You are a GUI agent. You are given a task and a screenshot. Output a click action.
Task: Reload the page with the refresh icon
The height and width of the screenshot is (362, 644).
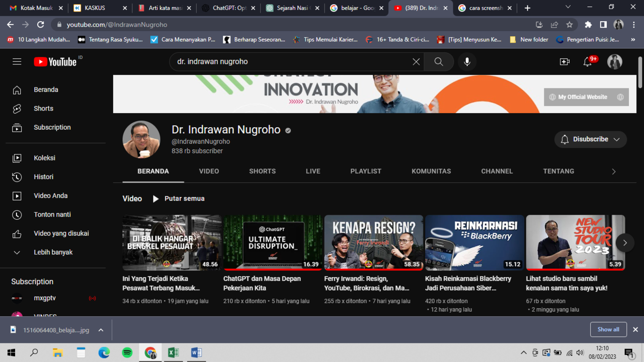tap(41, 24)
